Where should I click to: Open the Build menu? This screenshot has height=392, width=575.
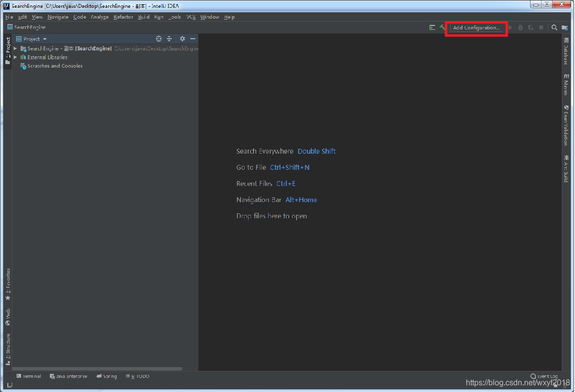tap(144, 17)
